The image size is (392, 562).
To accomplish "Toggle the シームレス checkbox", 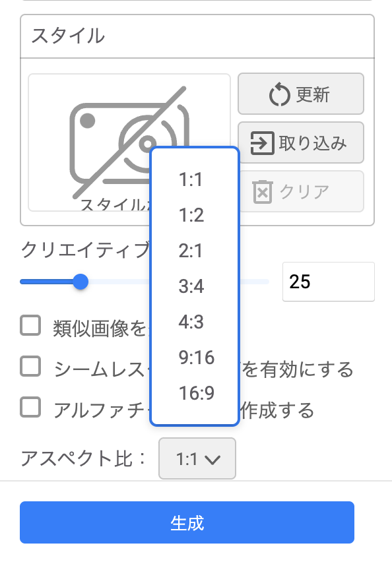I will click(x=30, y=366).
